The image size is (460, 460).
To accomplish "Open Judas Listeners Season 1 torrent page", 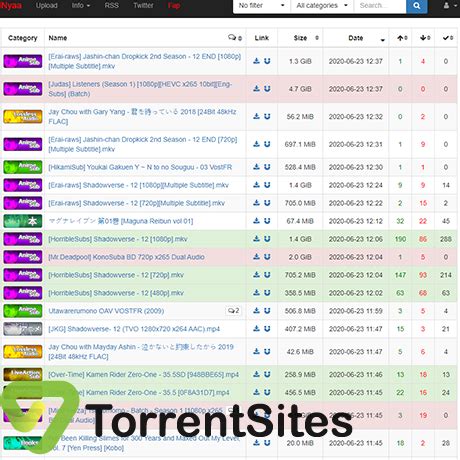I will [140, 89].
